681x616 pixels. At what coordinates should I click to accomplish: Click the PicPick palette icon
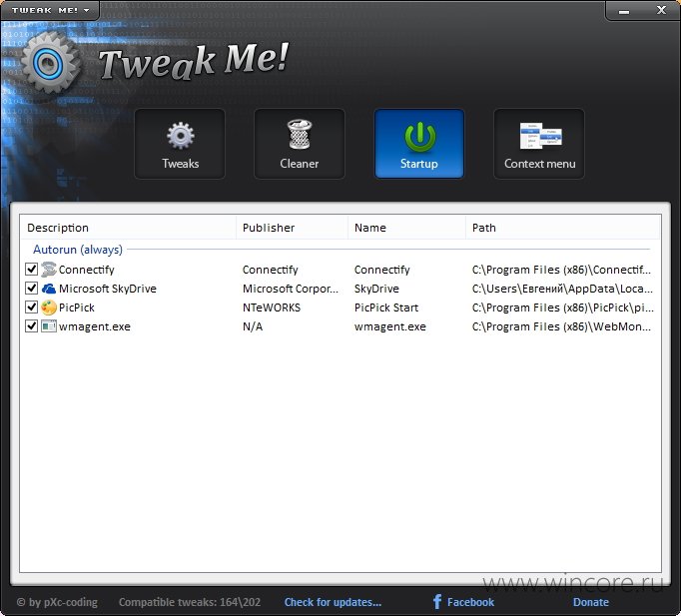(x=49, y=308)
